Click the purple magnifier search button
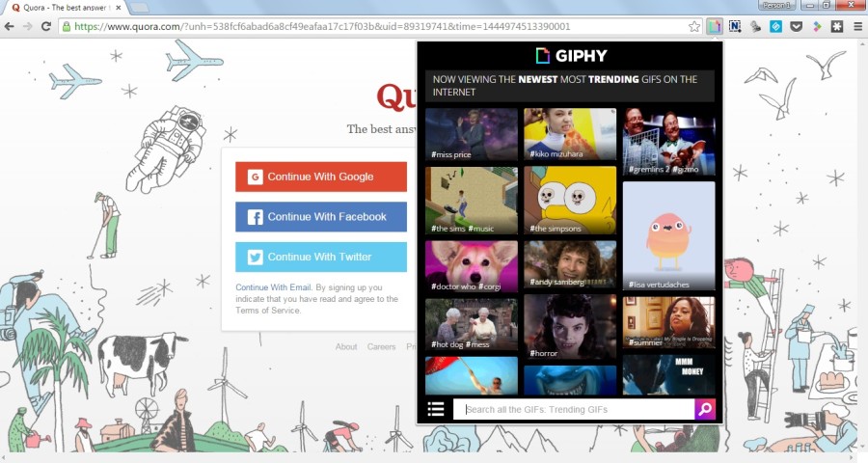 tap(705, 409)
